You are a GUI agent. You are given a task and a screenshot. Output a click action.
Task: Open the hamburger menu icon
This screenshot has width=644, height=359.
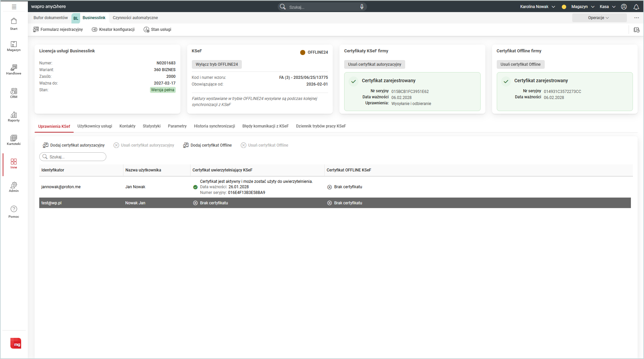coord(14,7)
